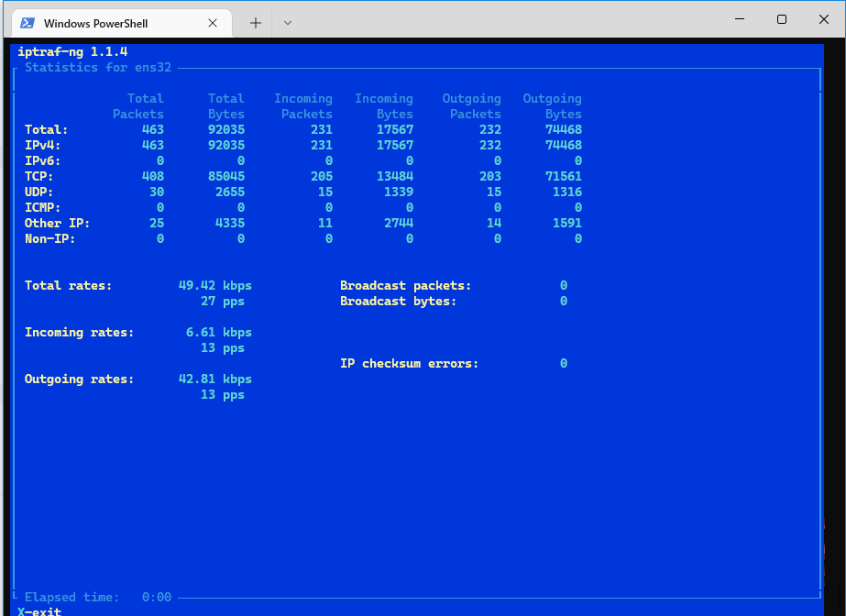Click the X-exit command at bottom
The width and height of the screenshot is (846, 616).
(x=39, y=611)
